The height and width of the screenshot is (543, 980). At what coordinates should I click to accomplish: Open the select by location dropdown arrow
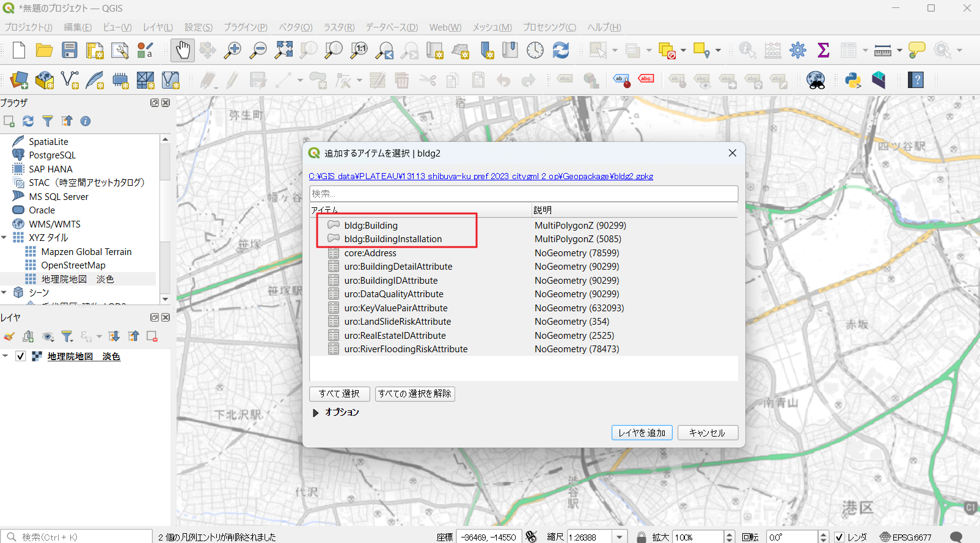coord(718,50)
